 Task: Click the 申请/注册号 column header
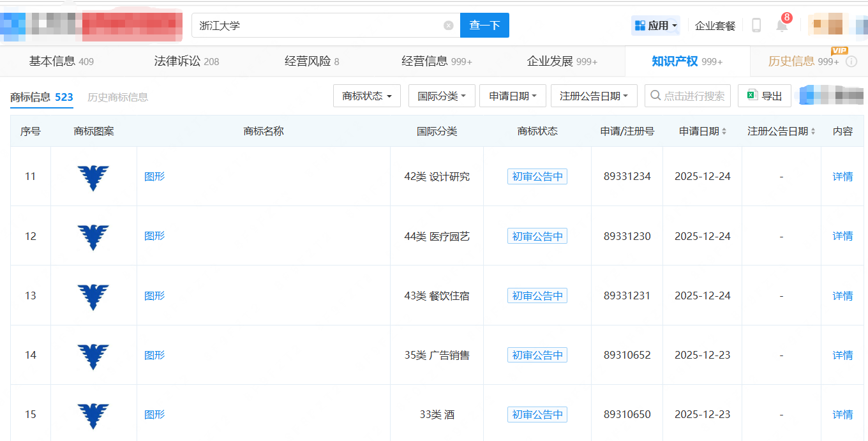[627, 131]
